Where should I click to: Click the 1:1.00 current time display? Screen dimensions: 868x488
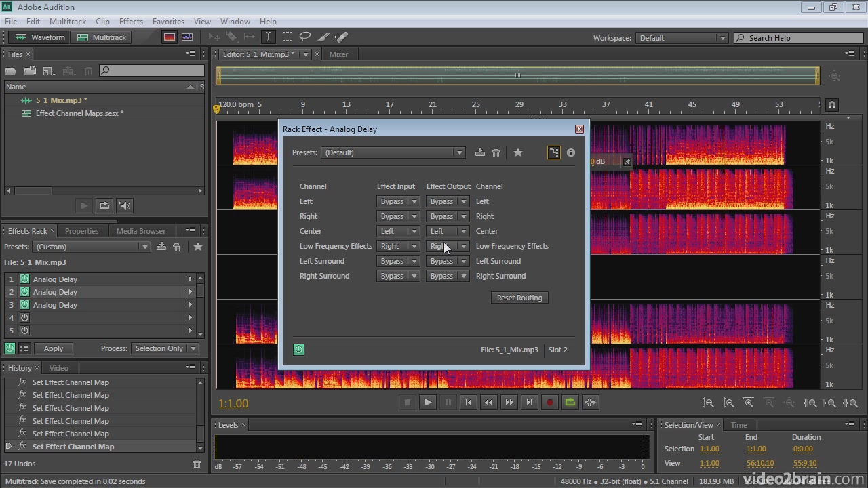pyautogui.click(x=233, y=403)
